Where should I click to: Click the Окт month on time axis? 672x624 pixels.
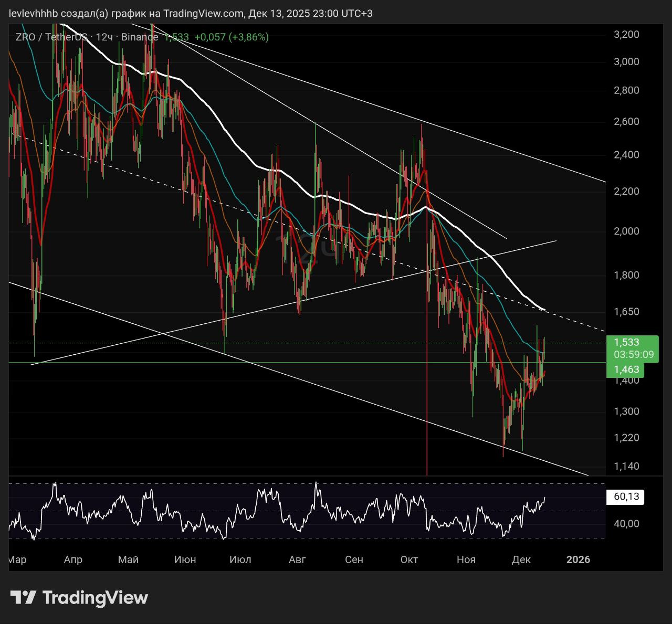(409, 559)
